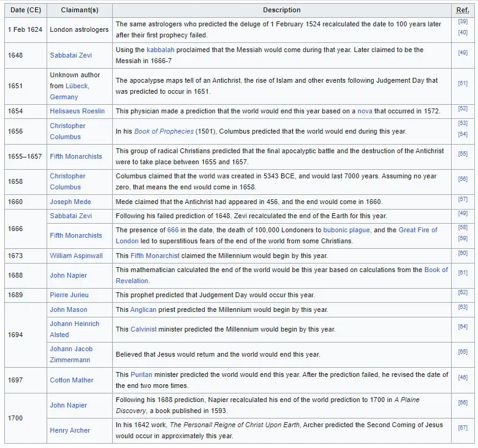Click the Lübeck, Germany link

click(x=69, y=91)
